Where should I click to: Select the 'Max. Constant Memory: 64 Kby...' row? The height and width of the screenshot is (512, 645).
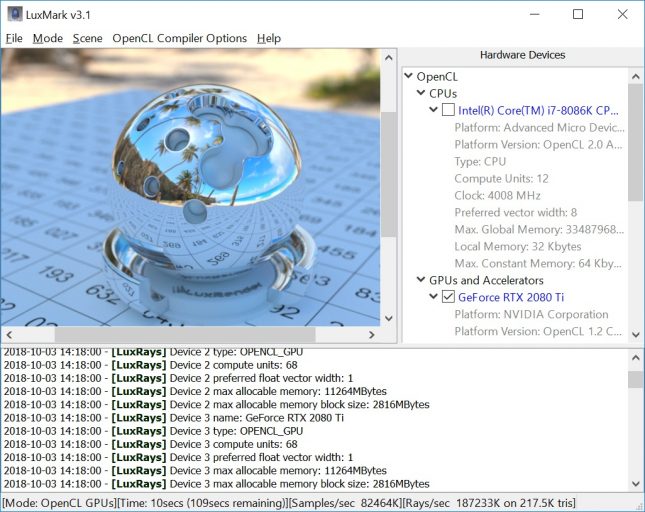(x=538, y=263)
